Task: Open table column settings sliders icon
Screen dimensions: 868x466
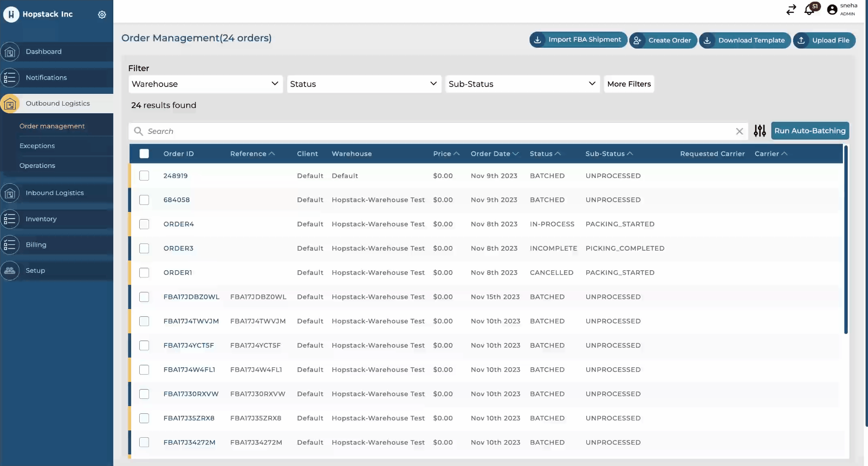Action: [759, 131]
